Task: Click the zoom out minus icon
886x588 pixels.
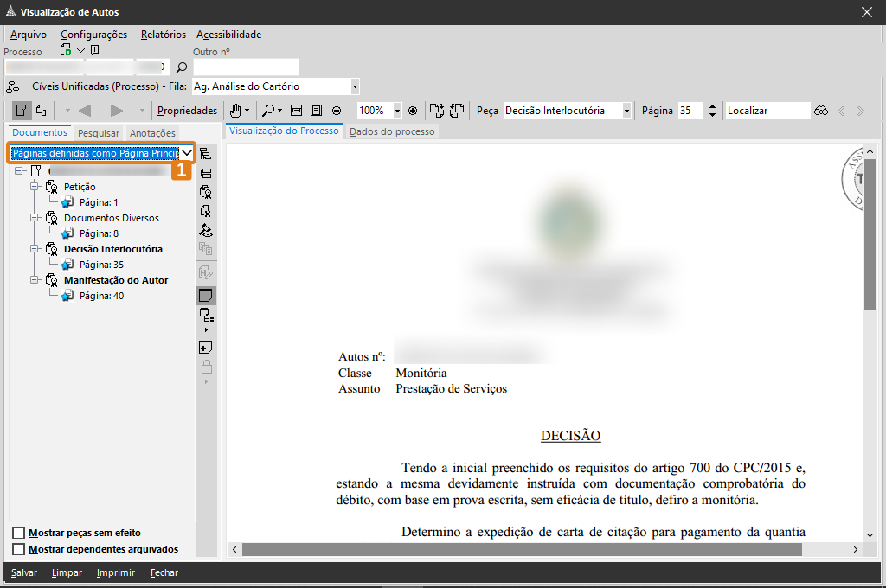Action: (337, 111)
